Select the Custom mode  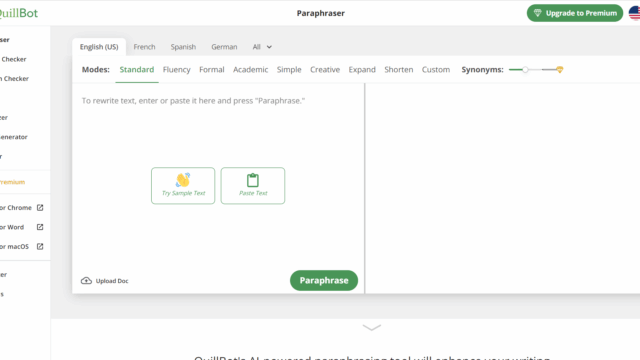[436, 70]
